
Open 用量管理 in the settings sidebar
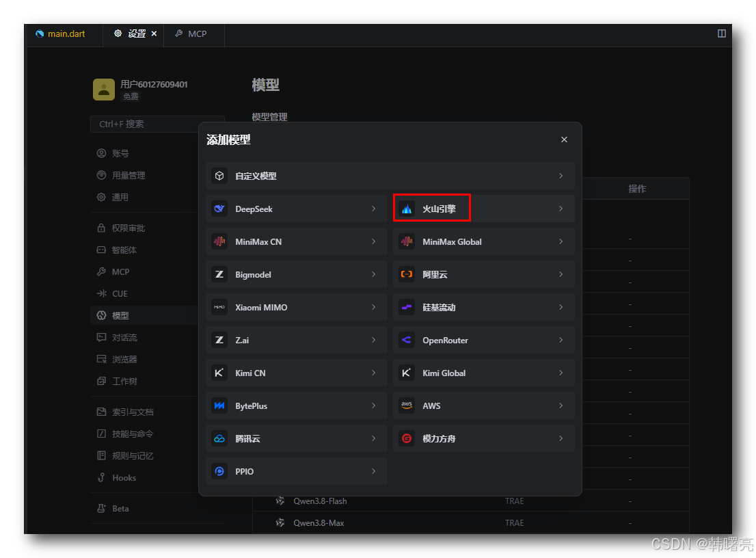(129, 175)
